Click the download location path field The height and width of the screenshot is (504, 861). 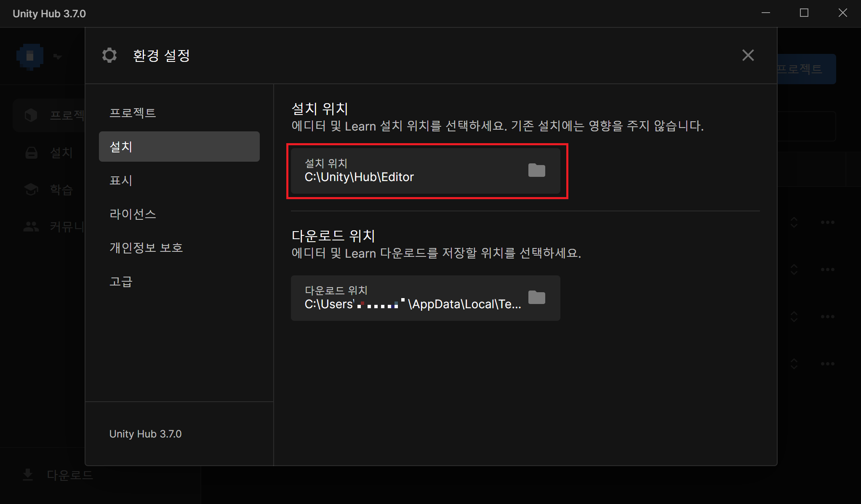pyautogui.click(x=404, y=299)
